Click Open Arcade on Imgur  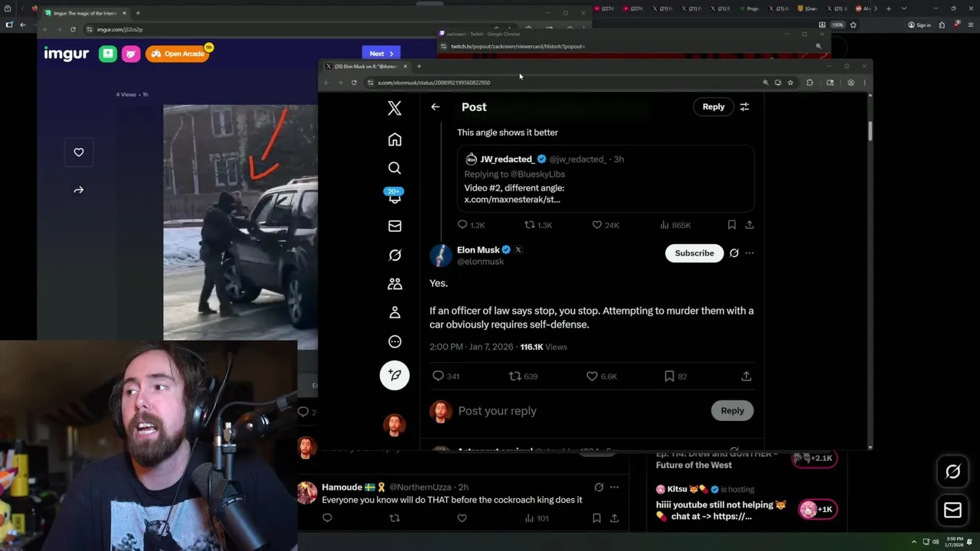(x=178, y=54)
